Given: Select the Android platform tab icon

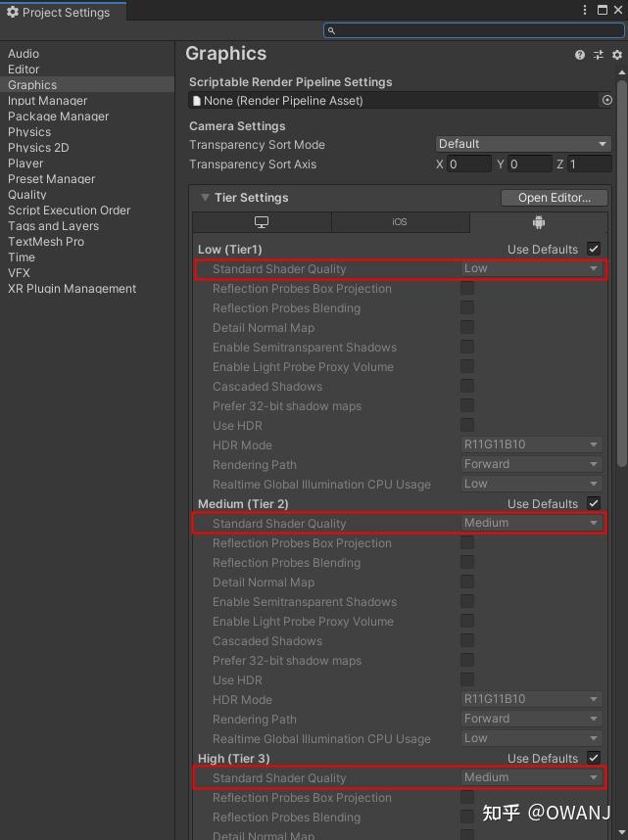Looking at the screenshot, I should point(539,222).
